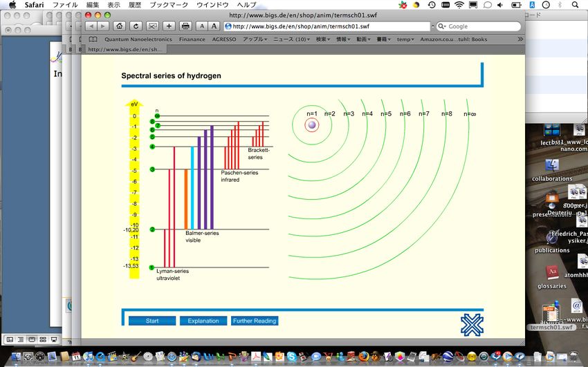Click the blue X logo in animation
The width and height of the screenshot is (588, 367).
(x=472, y=325)
